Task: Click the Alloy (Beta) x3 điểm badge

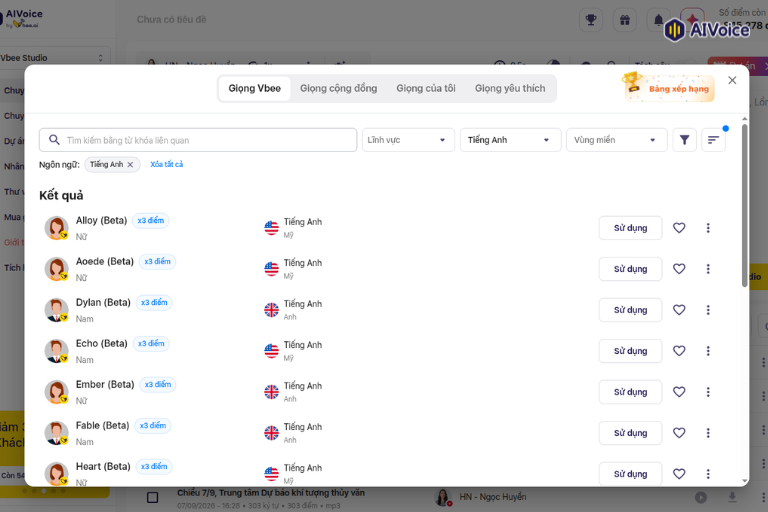Action: (x=151, y=221)
